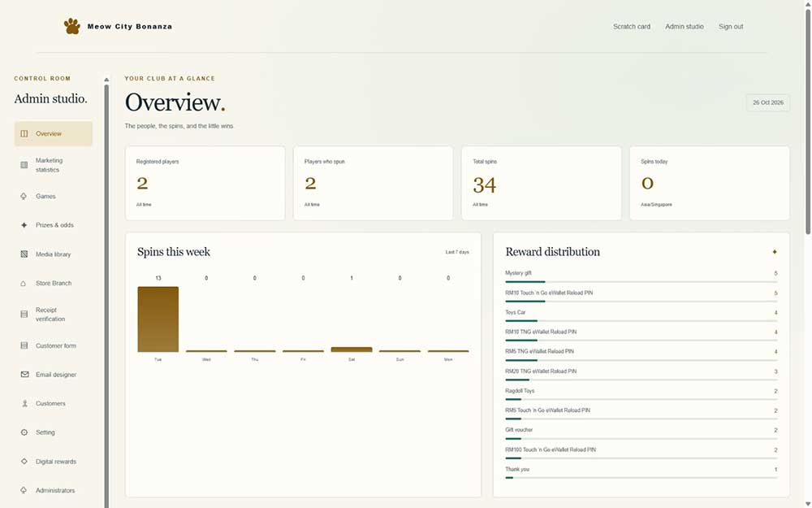
Task: Click the Players who spun card
Action: (373, 183)
